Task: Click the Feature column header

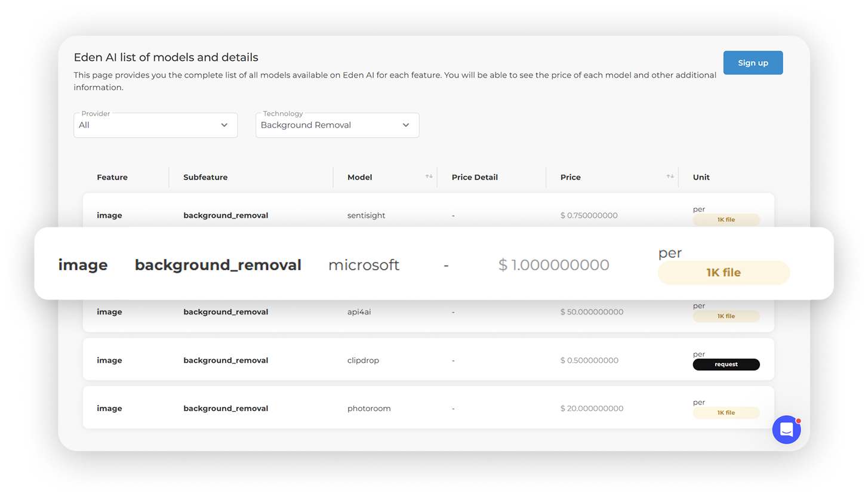Action: 112,177
